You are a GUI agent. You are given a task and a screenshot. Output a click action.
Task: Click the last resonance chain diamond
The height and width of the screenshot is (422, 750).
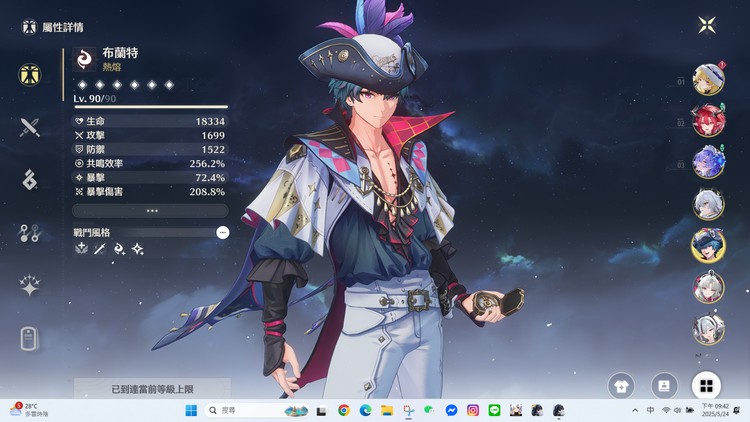(x=169, y=85)
